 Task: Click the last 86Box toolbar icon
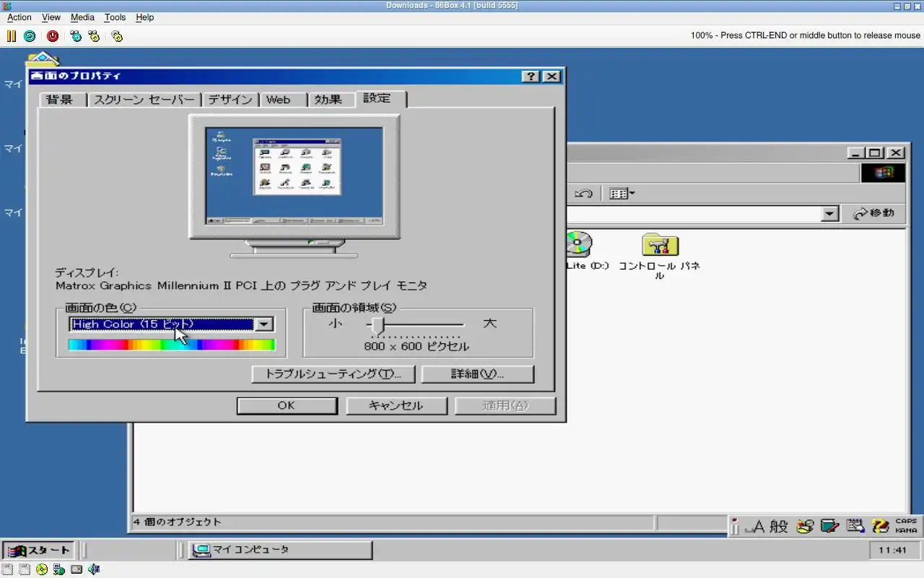click(117, 35)
